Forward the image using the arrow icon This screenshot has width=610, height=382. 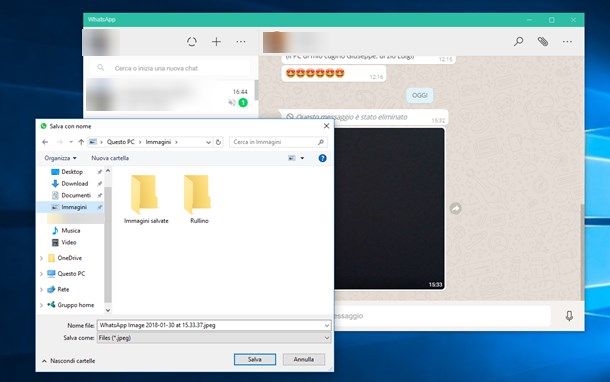click(x=456, y=209)
